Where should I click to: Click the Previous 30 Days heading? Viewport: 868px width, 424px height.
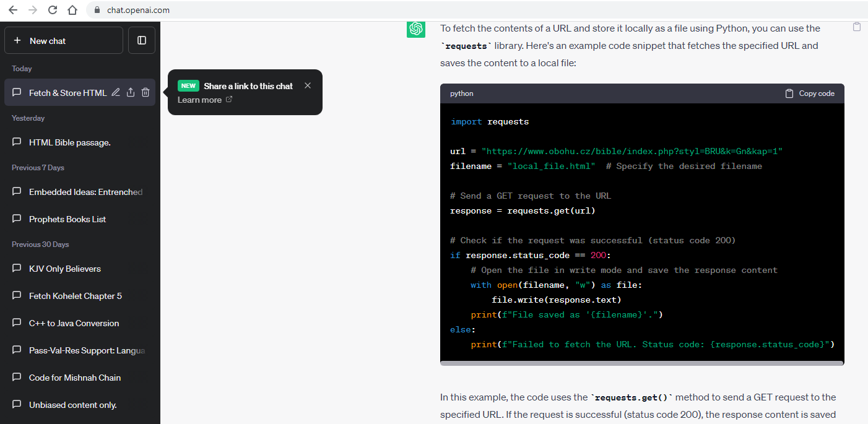tap(40, 244)
